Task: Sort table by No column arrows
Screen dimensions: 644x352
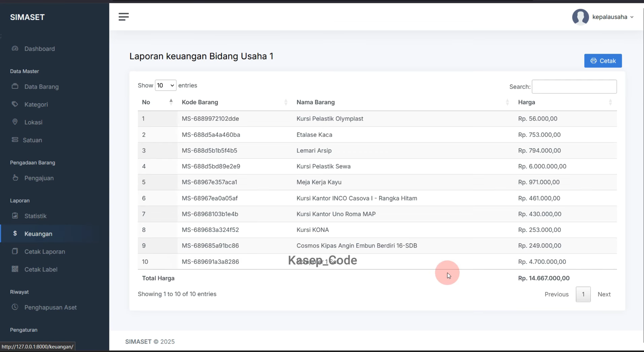Action: click(x=171, y=102)
